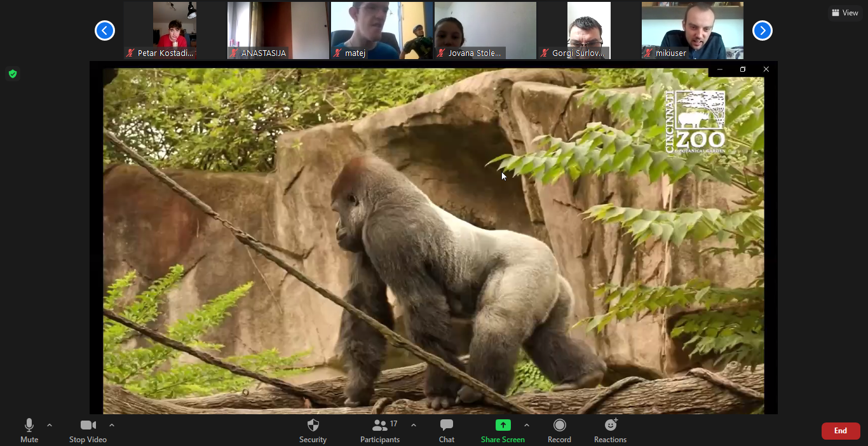The image size is (868, 446).
Task: Expand video options beside Stop Video
Action: click(x=112, y=425)
